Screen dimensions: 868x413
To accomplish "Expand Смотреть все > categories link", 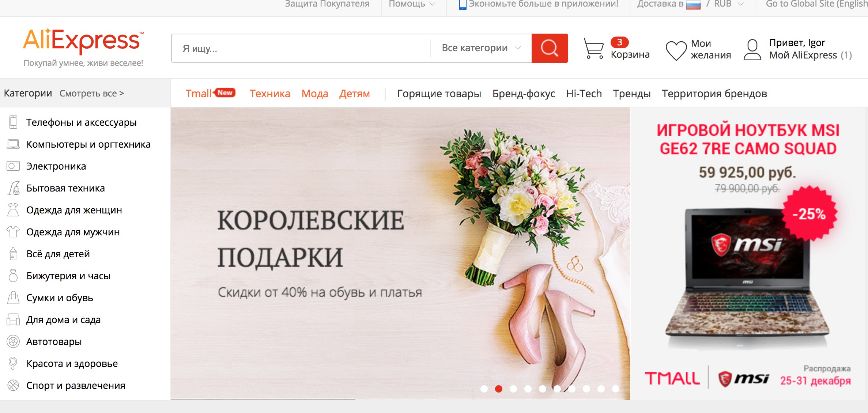I will (x=92, y=93).
